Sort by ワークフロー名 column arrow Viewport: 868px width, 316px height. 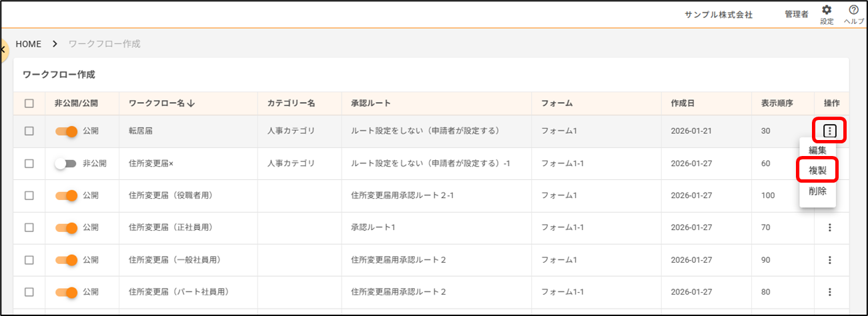(x=191, y=103)
